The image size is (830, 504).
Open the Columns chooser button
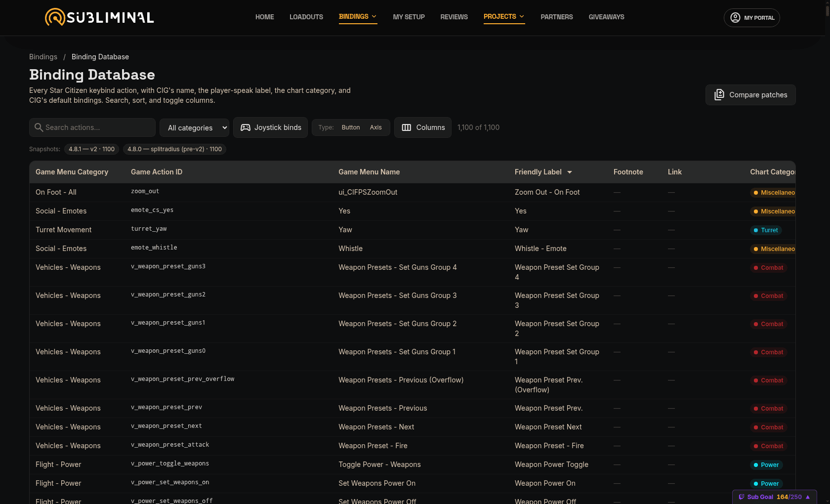tap(423, 127)
